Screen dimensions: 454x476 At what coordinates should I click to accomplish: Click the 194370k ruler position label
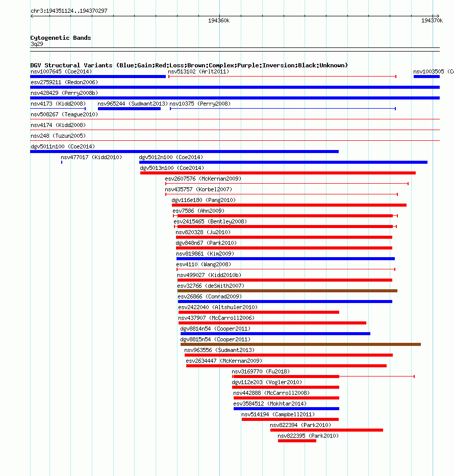(432, 20)
